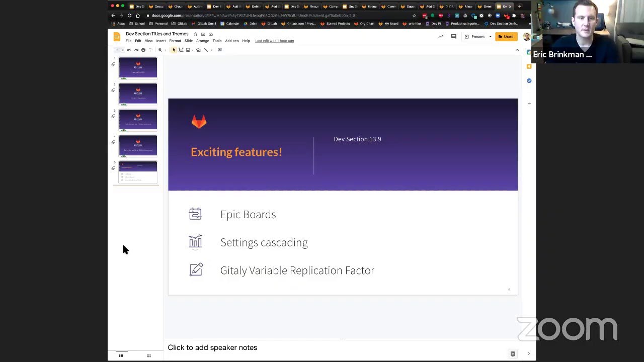This screenshot has width=644, height=362.
Task: Open the new slide layout dropdown arrow
Action: [122, 50]
